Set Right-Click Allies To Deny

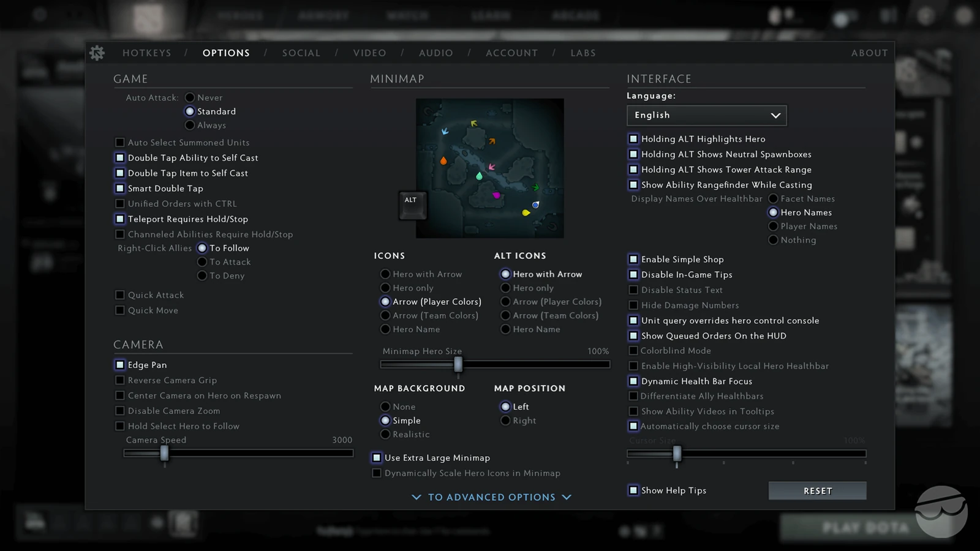[x=202, y=275]
